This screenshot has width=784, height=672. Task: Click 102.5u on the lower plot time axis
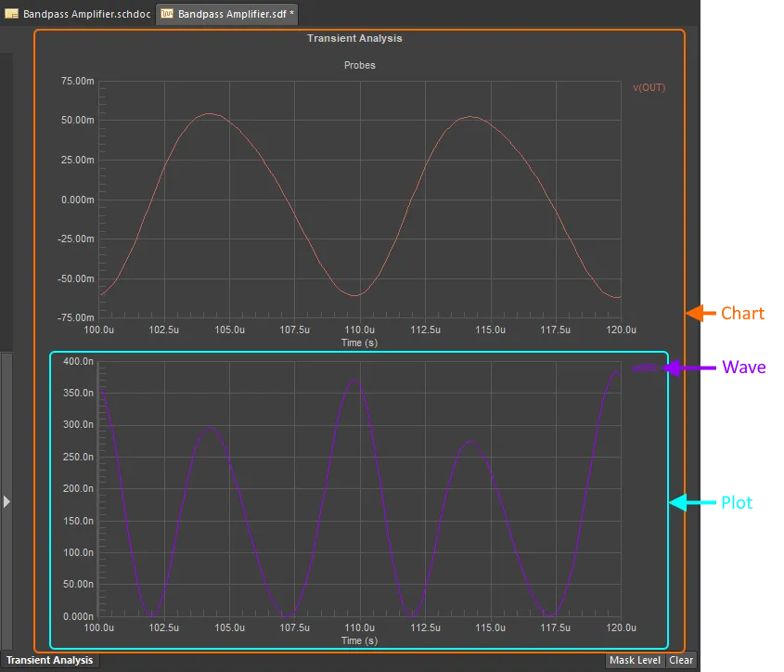164,627
